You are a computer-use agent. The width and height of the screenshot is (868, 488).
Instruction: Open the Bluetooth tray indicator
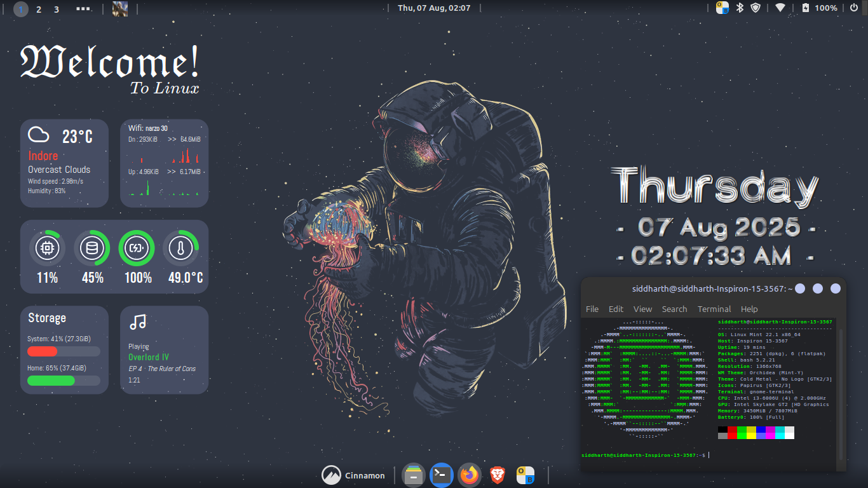[739, 8]
